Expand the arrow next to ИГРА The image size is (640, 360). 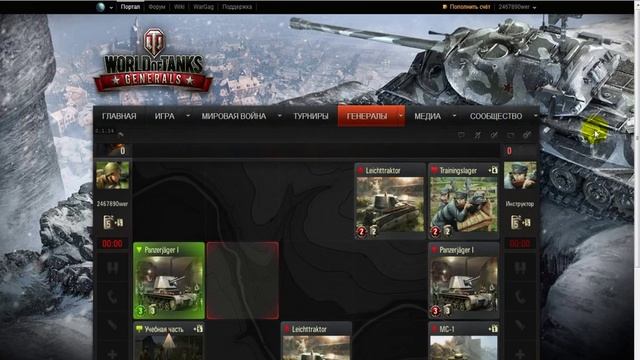pyautogui.click(x=188, y=116)
